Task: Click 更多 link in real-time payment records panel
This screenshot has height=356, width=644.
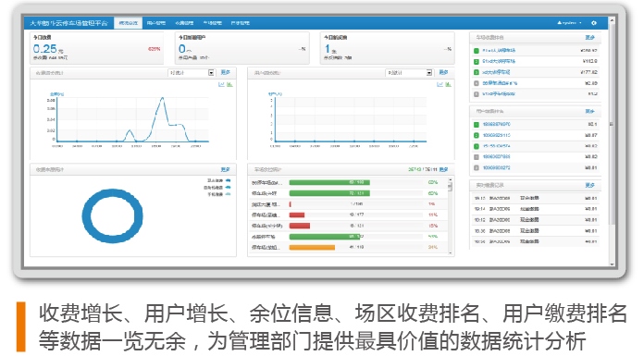Action: [x=589, y=185]
